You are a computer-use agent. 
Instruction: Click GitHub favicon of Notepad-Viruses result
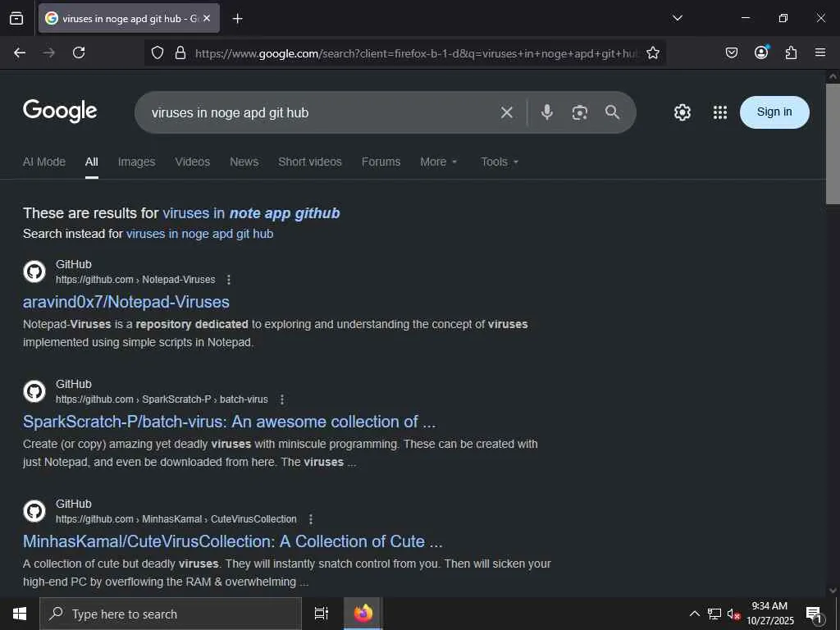[34, 272]
